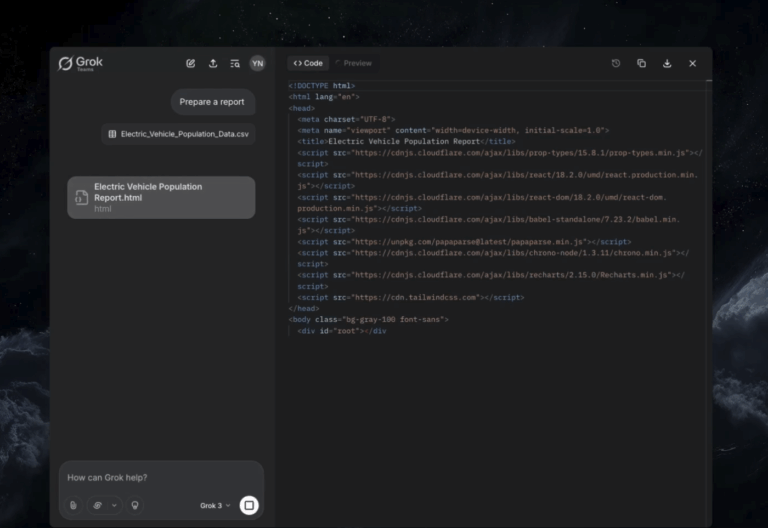This screenshot has width=768, height=528.
Task: Click the 'How can Grok help?' input
Action: (161, 478)
